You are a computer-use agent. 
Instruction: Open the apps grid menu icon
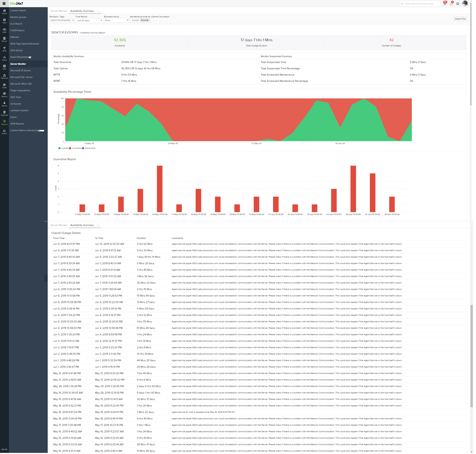pyautogui.click(x=4, y=3)
